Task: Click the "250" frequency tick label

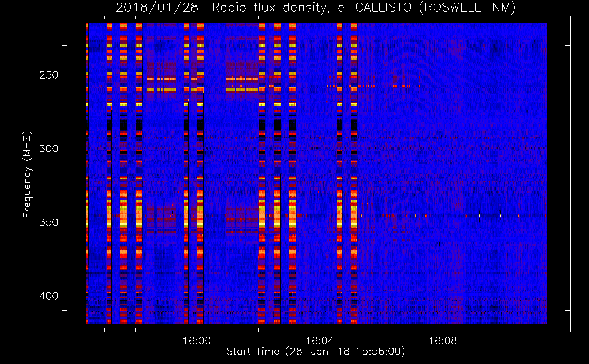Action: 49,75
